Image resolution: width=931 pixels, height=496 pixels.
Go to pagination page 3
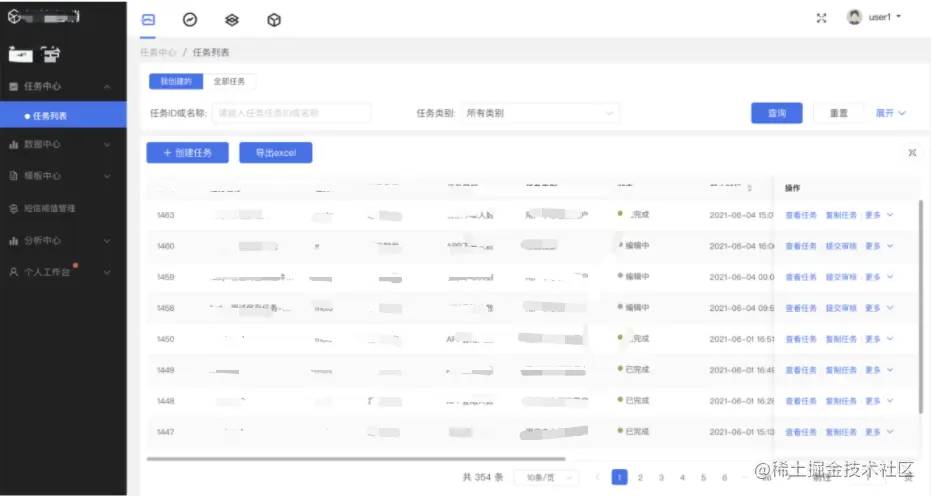[661, 477]
